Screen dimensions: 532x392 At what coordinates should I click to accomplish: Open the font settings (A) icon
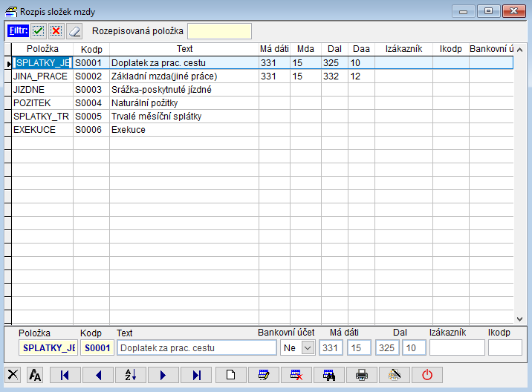35,375
